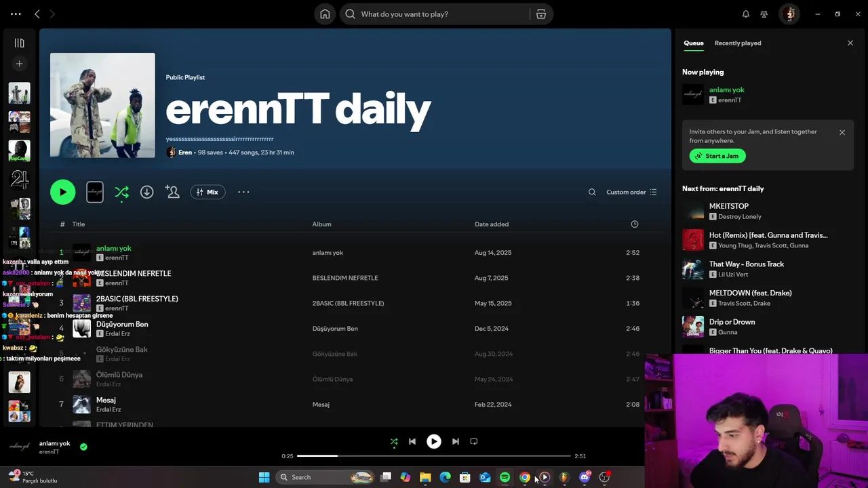
Task: Expand Your Library sidebar
Action: pyautogui.click(x=19, y=43)
